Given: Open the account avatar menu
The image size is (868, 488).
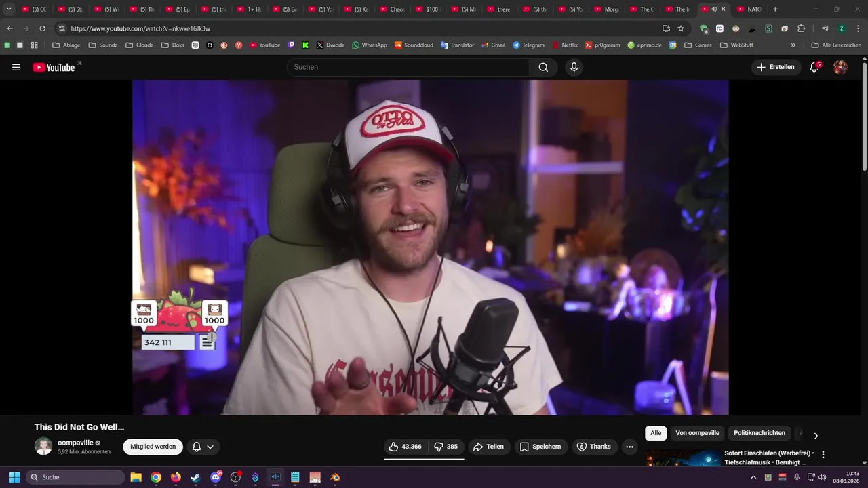Looking at the screenshot, I should click(840, 67).
